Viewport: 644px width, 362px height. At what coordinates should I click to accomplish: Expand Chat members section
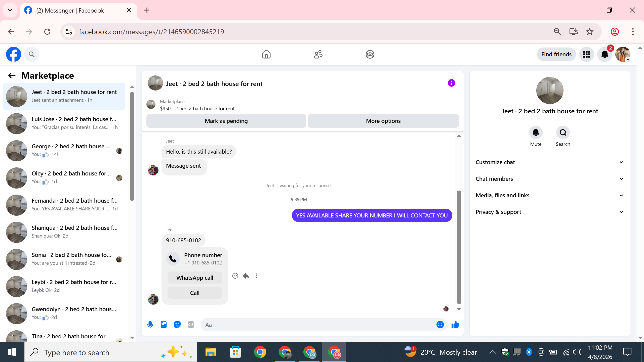tap(549, 179)
